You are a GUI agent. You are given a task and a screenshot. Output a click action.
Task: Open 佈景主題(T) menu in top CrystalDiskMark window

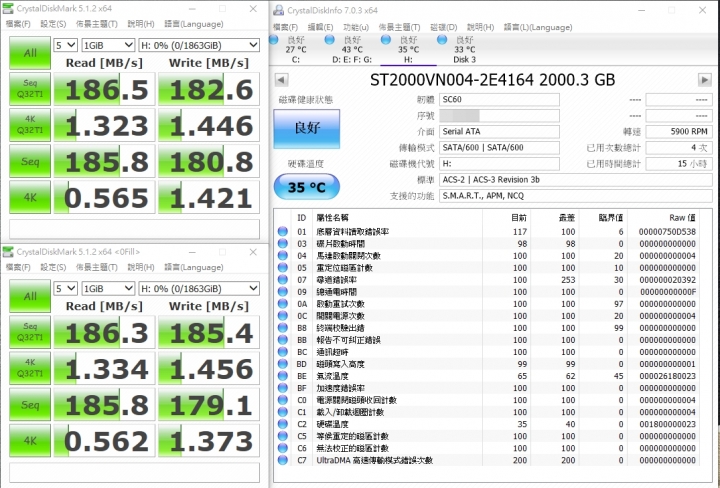[96, 24]
